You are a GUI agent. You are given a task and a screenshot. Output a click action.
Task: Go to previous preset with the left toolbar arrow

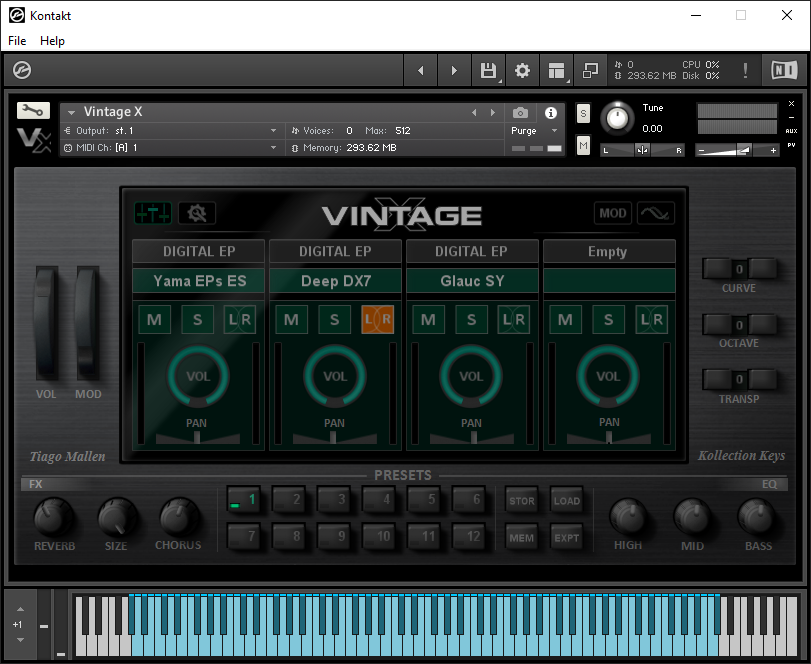point(420,70)
